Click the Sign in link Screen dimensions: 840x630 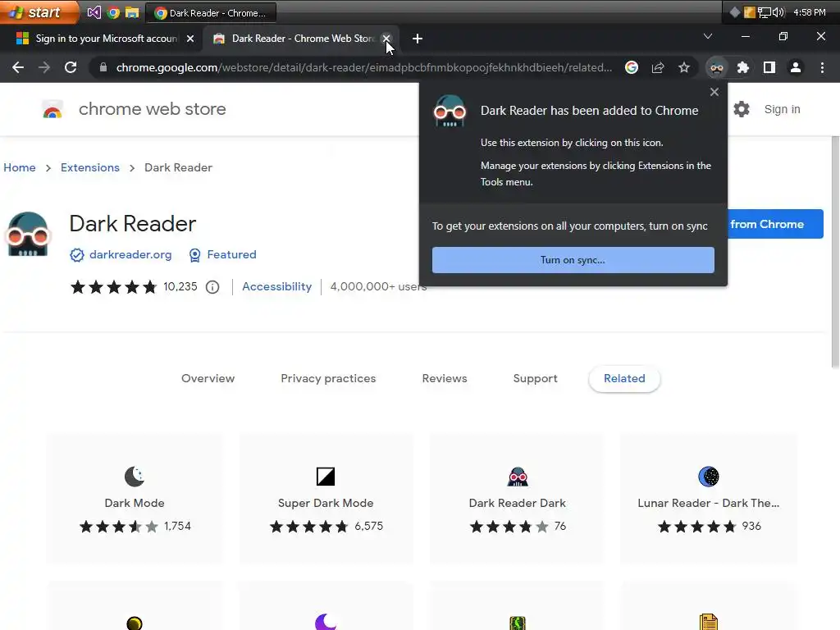(782, 109)
